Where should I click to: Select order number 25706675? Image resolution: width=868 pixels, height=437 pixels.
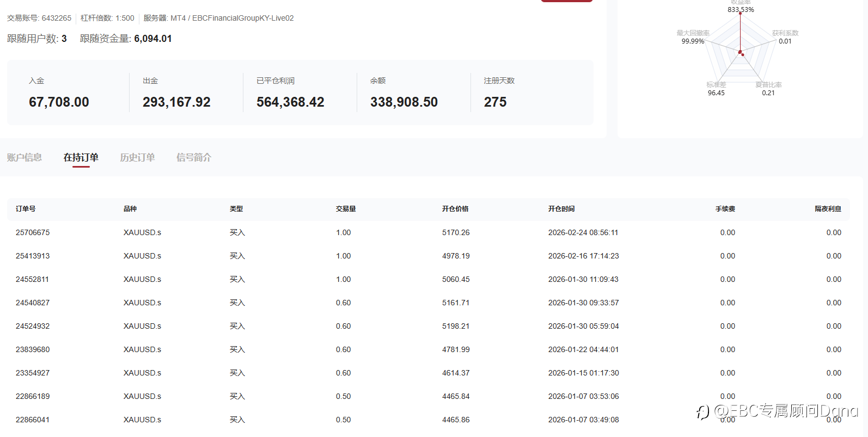(x=33, y=232)
